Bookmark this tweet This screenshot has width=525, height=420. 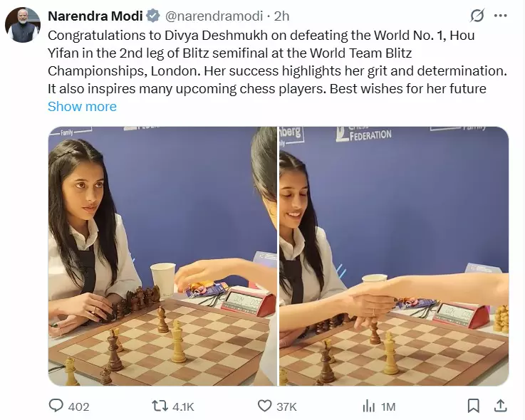(474, 406)
